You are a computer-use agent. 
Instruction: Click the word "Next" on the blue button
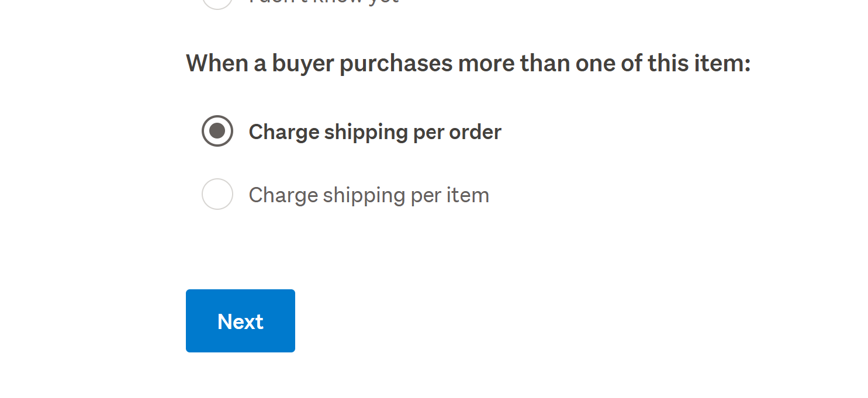240,322
